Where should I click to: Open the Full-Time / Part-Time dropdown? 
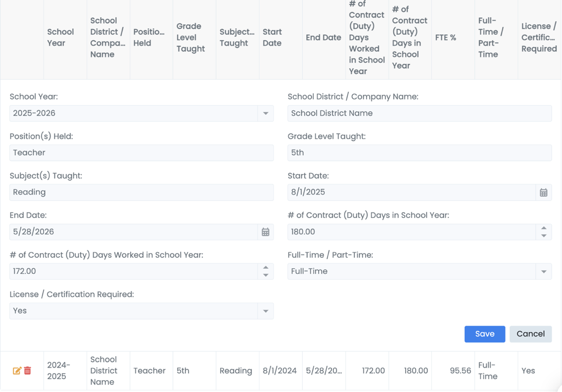[544, 272]
